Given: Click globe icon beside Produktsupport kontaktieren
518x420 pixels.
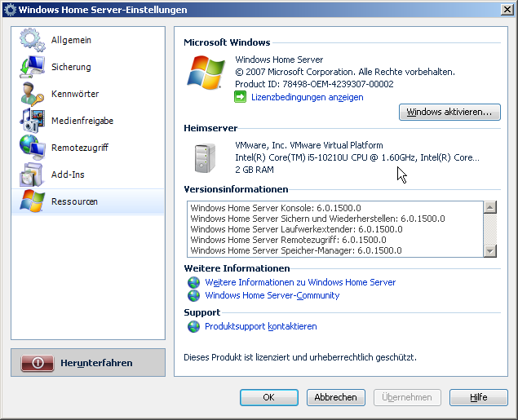Looking at the screenshot, I should pyautogui.click(x=193, y=326).
